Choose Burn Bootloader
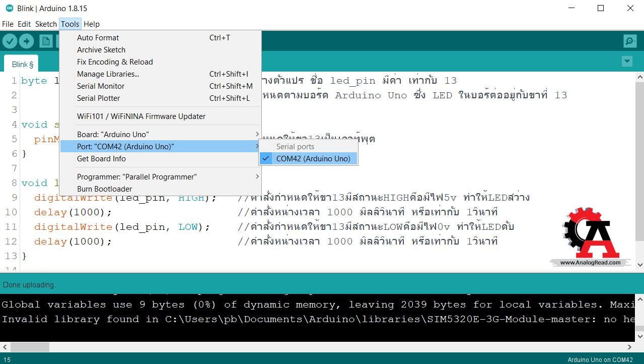 (x=160, y=189)
